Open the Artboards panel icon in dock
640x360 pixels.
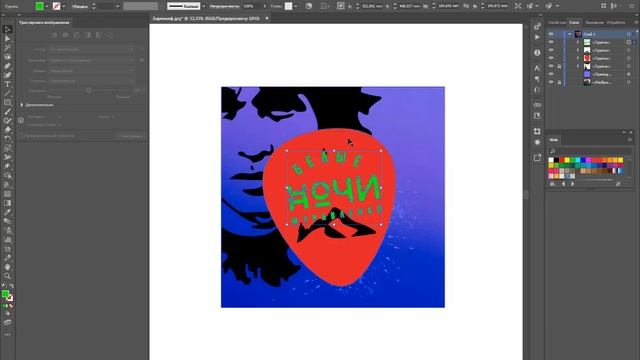[537, 116]
